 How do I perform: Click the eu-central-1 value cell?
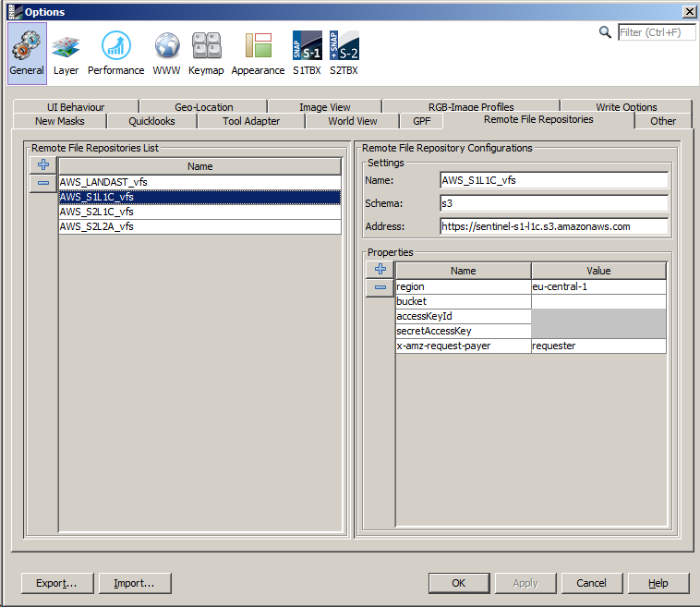click(x=598, y=286)
